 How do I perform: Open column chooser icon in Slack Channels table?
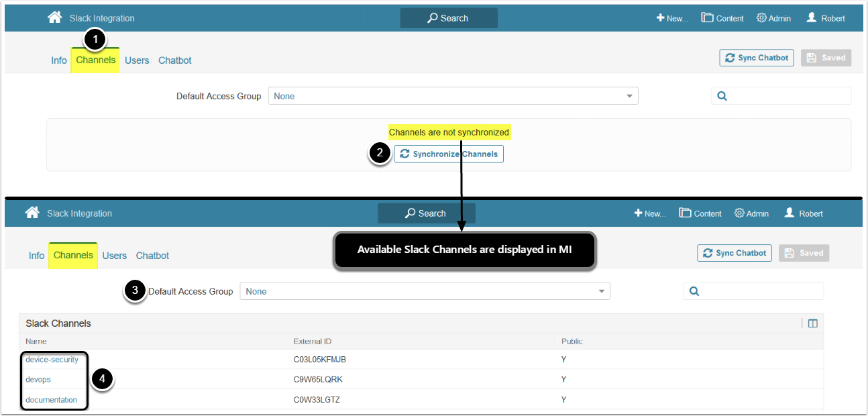point(813,323)
